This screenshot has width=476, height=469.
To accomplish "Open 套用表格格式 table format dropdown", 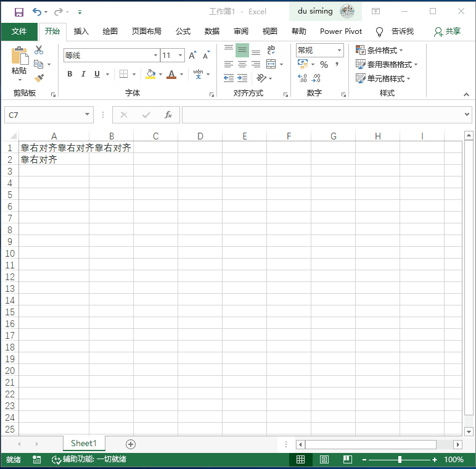I will tap(387, 64).
